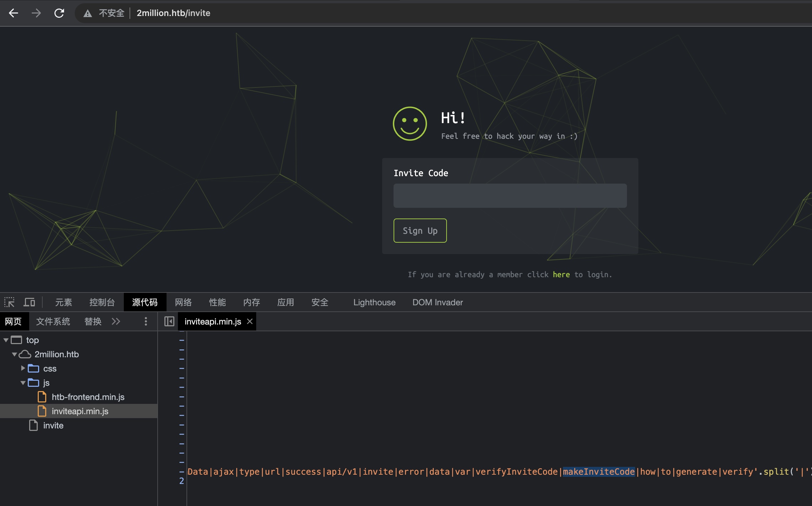Image resolution: width=812 pixels, height=506 pixels.
Task: Open htb-frontend.min.js file
Action: point(88,397)
